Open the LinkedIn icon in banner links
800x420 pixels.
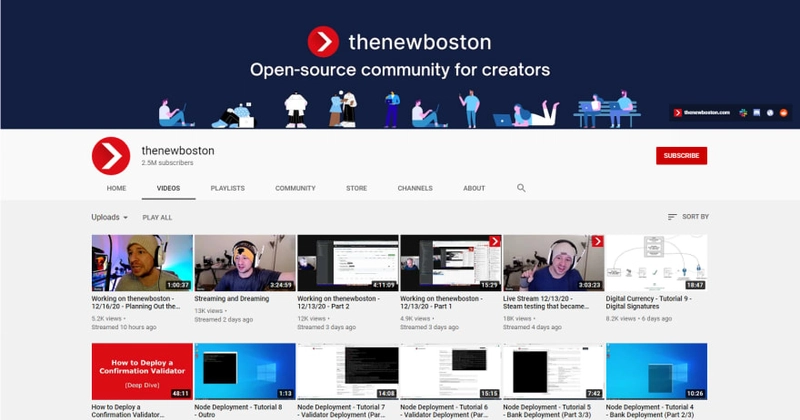pos(757,113)
